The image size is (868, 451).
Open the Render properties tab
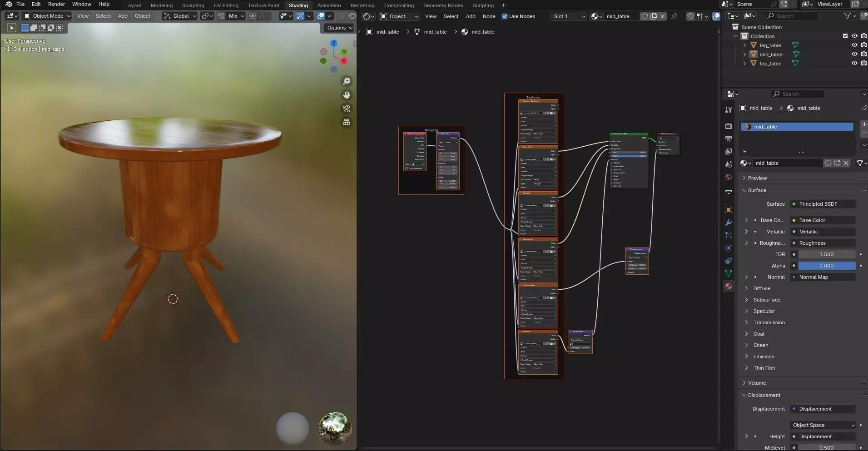pos(729,126)
